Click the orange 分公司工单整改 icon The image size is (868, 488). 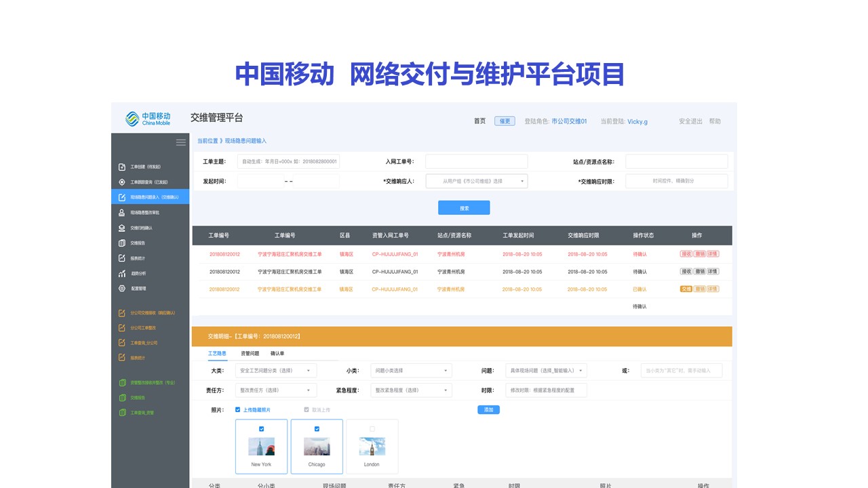tap(122, 328)
